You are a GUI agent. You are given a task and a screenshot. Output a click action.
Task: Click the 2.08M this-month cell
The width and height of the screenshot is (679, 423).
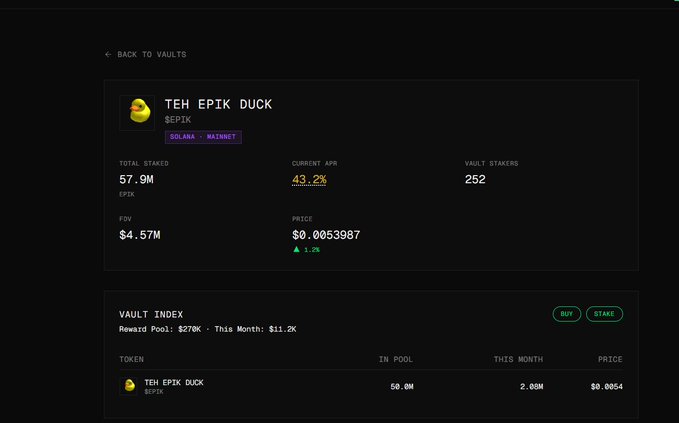[x=531, y=387]
